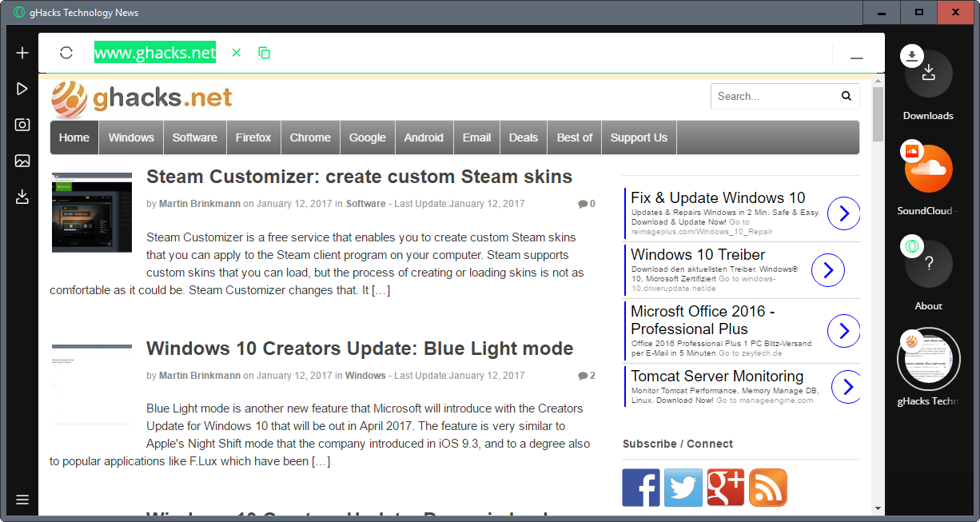Switch to the gHacks Technology News tab bubble
Viewport: 980px width, 522px height.
928,358
